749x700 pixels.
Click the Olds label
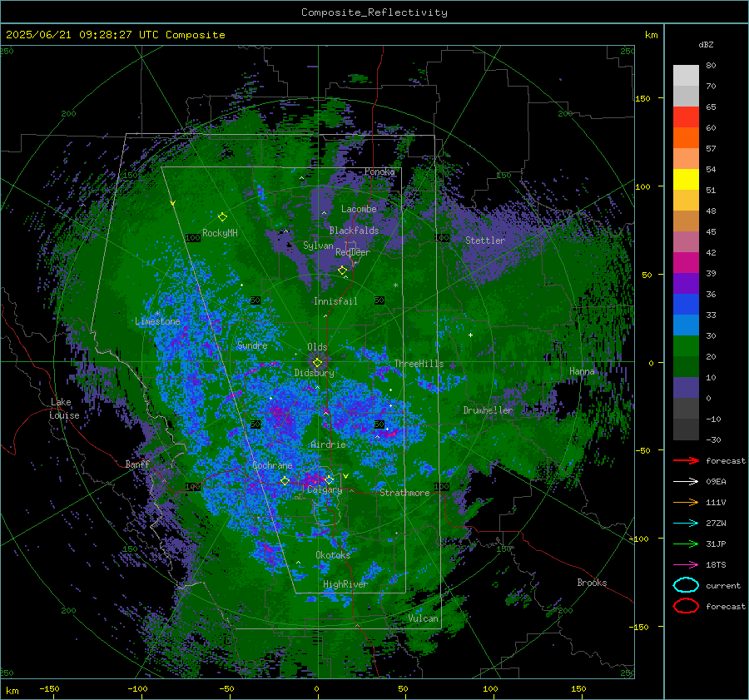point(317,347)
